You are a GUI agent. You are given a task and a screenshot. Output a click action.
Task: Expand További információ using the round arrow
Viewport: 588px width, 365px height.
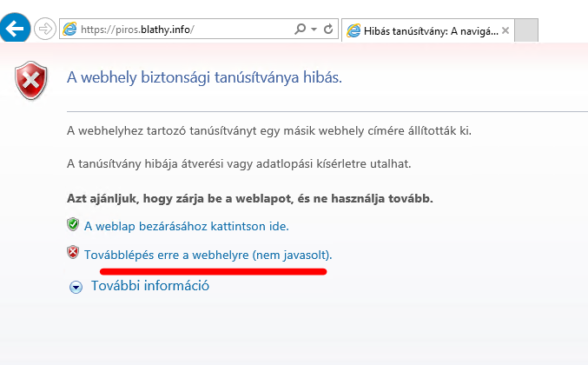coord(76,287)
